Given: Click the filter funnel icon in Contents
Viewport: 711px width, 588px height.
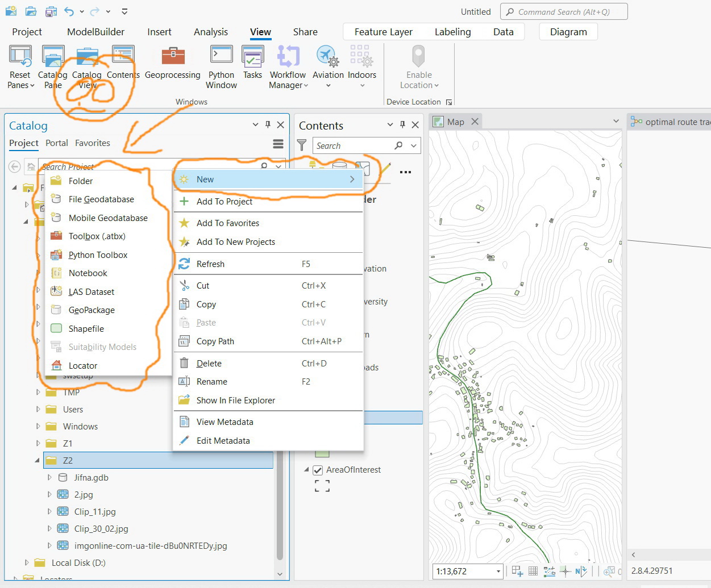Looking at the screenshot, I should [302, 145].
